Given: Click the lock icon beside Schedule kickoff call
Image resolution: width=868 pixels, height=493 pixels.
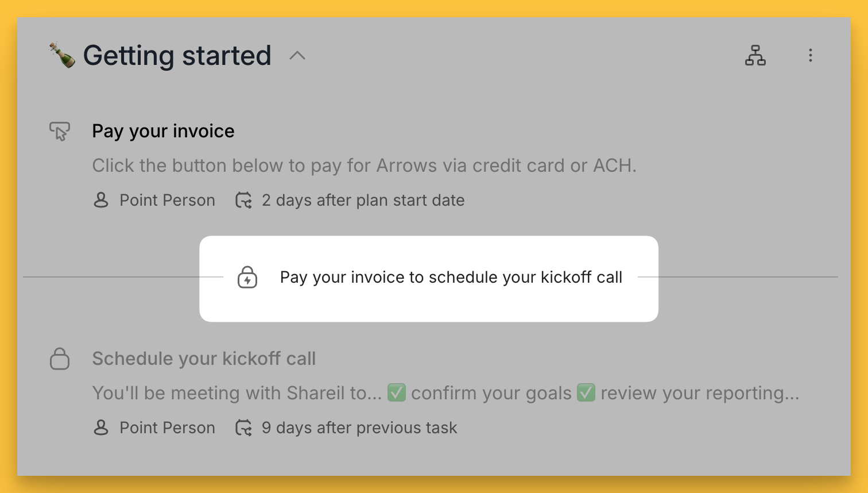Looking at the screenshot, I should 60,359.
